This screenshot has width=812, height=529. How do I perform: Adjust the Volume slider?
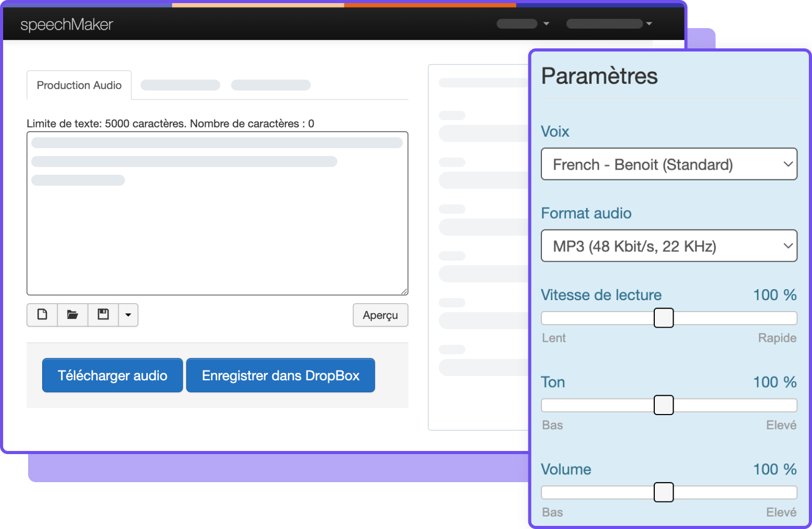664,492
